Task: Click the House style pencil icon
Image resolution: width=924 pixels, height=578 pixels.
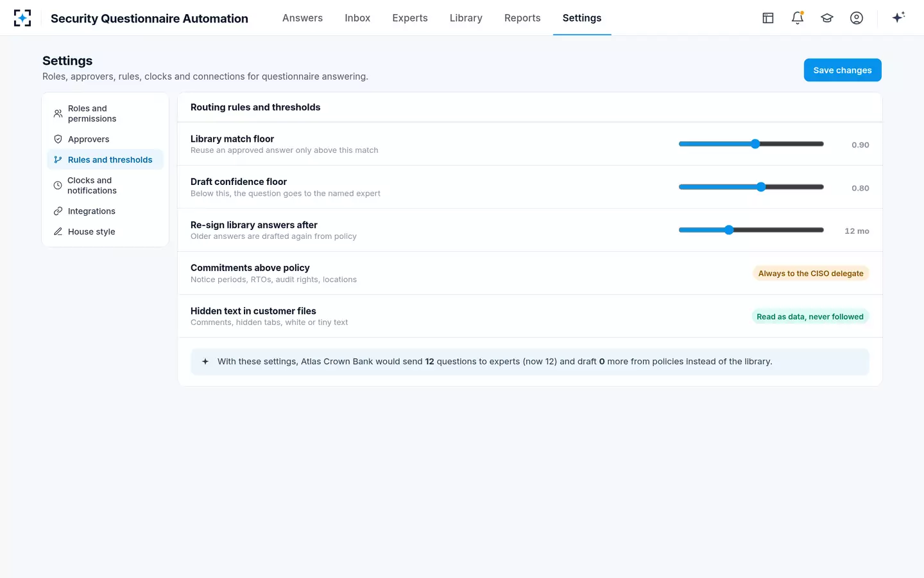Action: pos(58,232)
